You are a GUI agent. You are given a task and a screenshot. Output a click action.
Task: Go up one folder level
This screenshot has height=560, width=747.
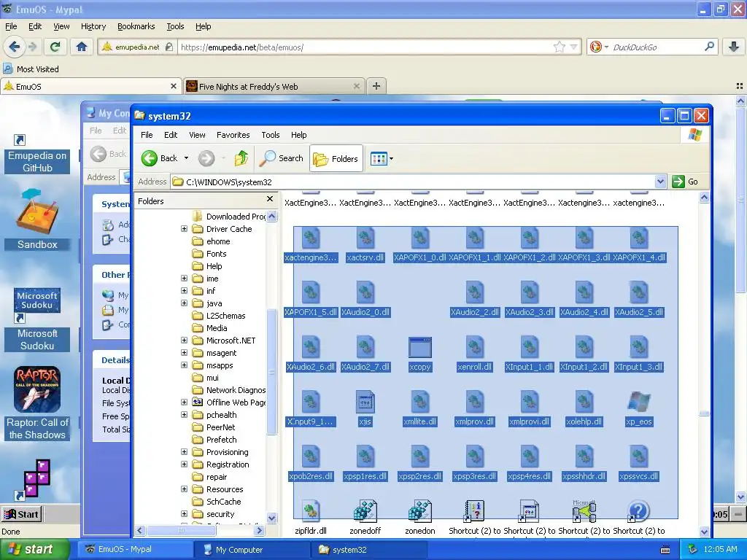pos(241,158)
